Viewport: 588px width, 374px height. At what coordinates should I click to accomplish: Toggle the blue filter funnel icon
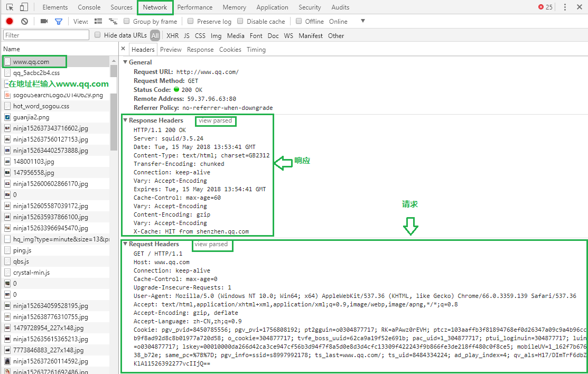(x=59, y=22)
